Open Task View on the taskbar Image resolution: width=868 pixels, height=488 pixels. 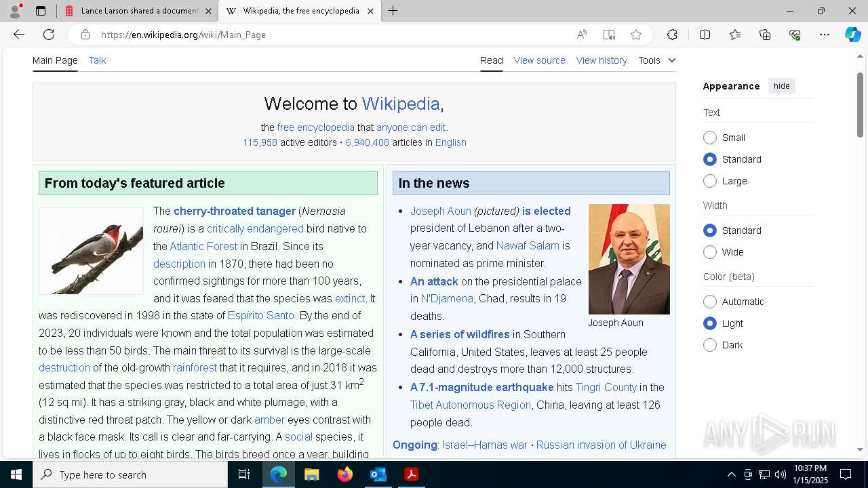244,474
